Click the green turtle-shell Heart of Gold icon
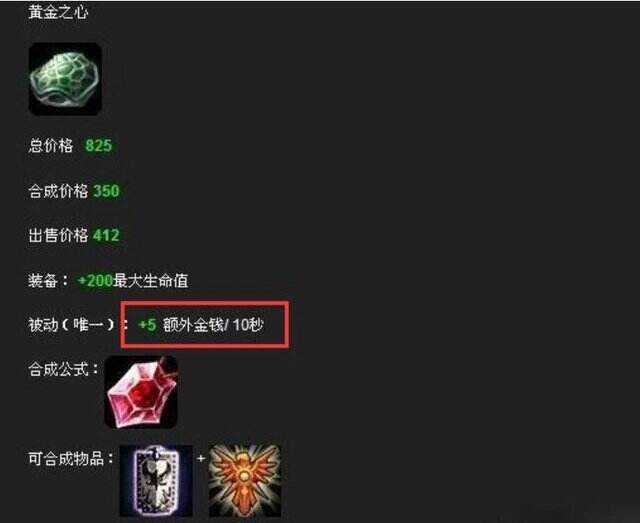This screenshot has width=640, height=523. pyautogui.click(x=65, y=79)
